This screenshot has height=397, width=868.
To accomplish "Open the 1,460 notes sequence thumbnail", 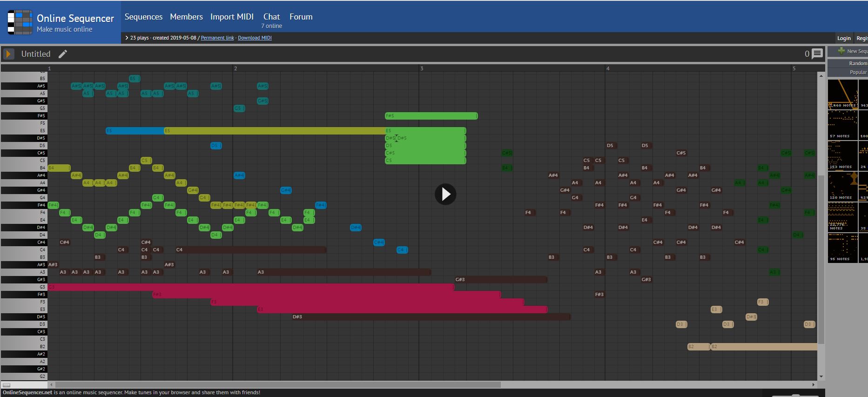I will point(842,94).
